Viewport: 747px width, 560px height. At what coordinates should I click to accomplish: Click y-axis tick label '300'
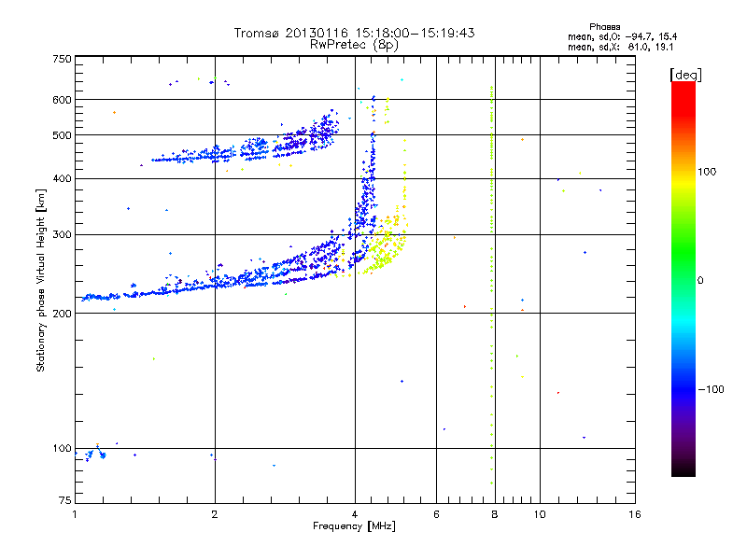(x=62, y=234)
